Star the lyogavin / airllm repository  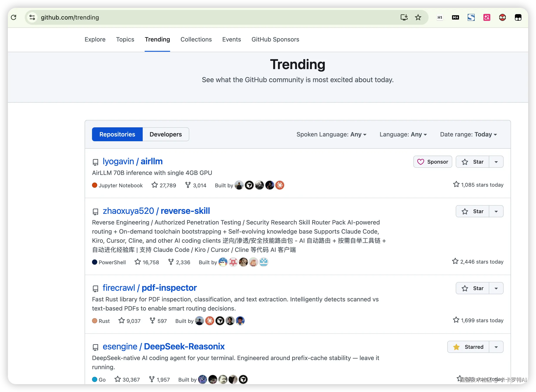[x=472, y=162]
